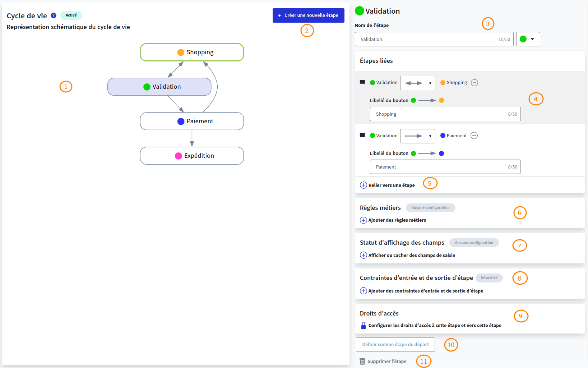The image size is (588, 368).
Task: Click the lock icon under Droits d'accès
Action: point(363,325)
